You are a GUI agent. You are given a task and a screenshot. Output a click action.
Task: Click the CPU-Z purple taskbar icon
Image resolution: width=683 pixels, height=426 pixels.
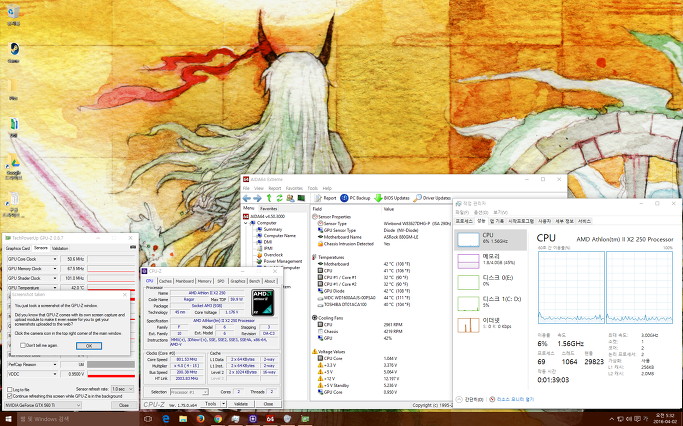[253, 419]
